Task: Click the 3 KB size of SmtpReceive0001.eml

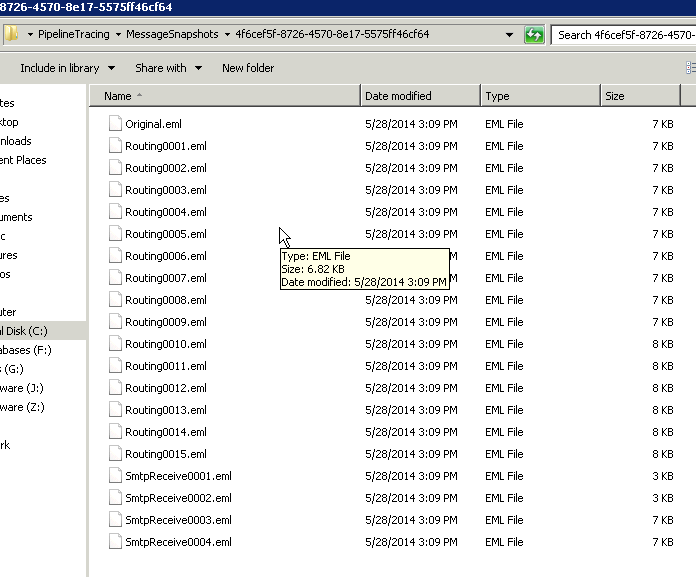Action: coord(663,476)
